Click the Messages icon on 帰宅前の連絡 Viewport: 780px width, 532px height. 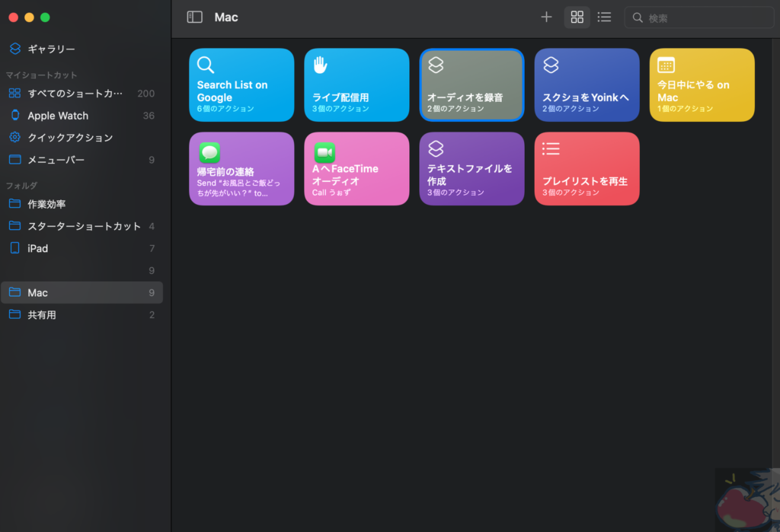click(209, 151)
